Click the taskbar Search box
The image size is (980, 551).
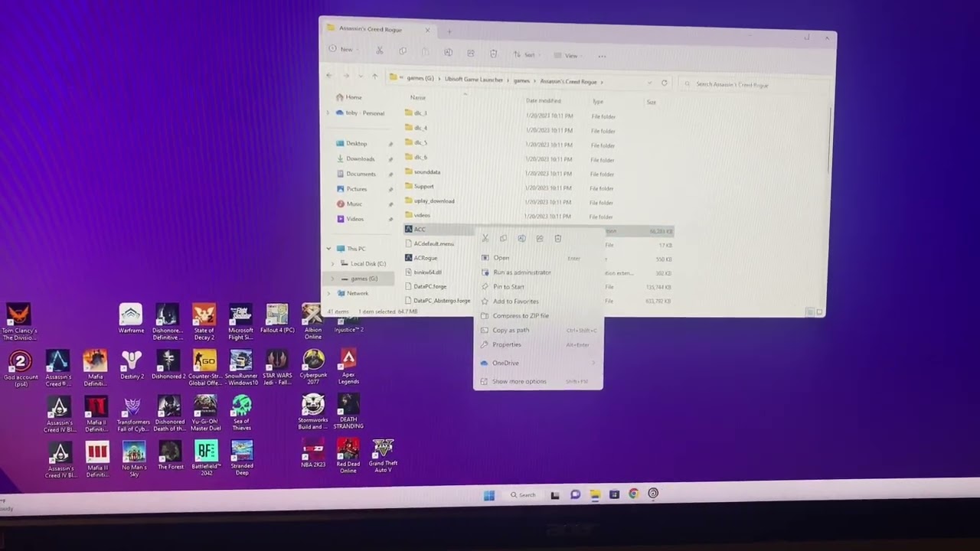pos(524,495)
